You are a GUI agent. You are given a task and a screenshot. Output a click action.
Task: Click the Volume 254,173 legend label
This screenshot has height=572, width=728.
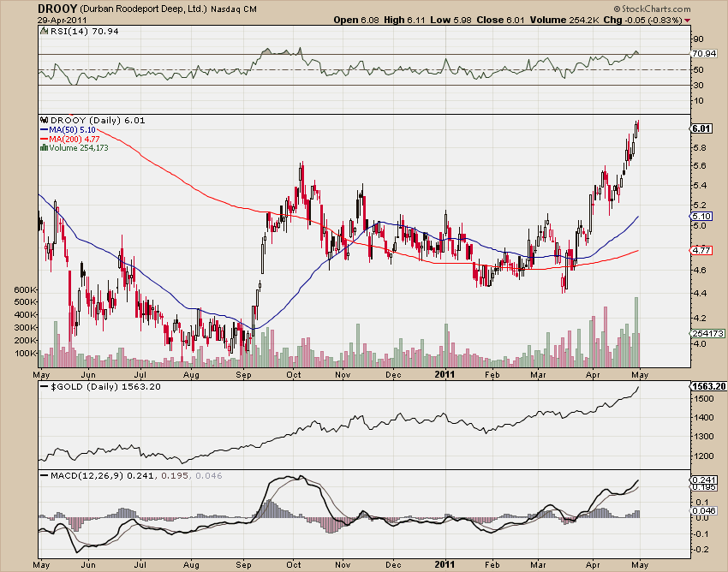pyautogui.click(x=79, y=147)
